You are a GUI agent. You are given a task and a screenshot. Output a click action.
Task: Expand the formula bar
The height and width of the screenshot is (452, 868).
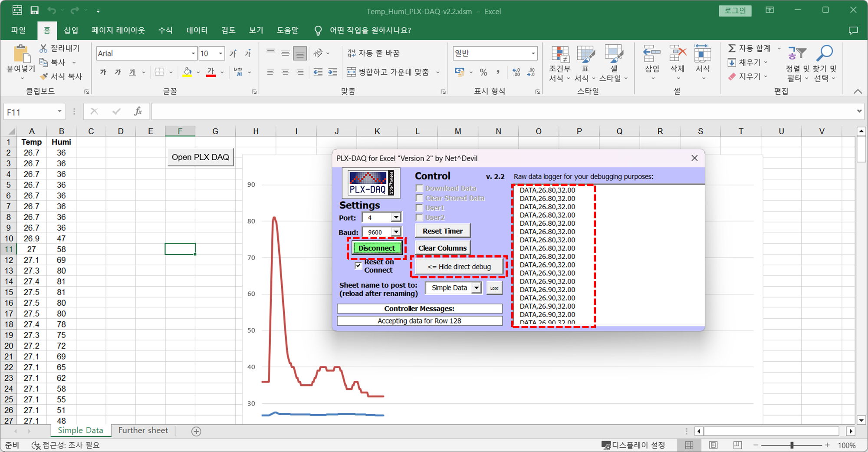coord(859,111)
